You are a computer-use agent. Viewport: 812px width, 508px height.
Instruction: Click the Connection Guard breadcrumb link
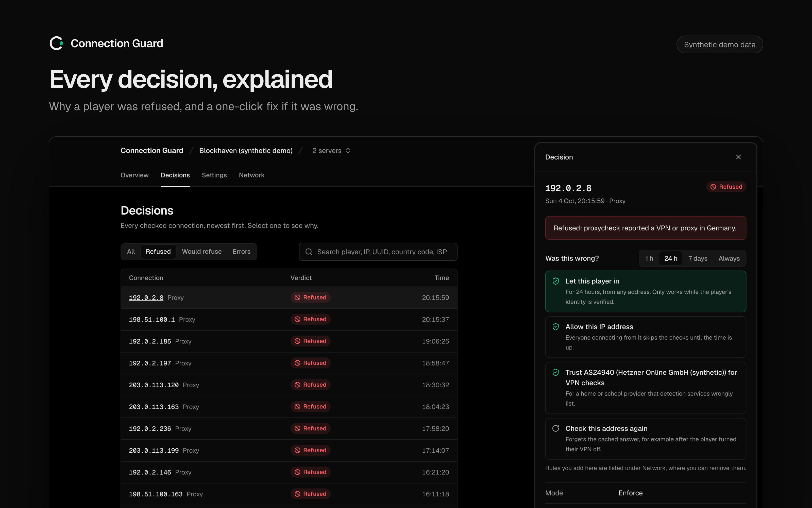pos(152,151)
